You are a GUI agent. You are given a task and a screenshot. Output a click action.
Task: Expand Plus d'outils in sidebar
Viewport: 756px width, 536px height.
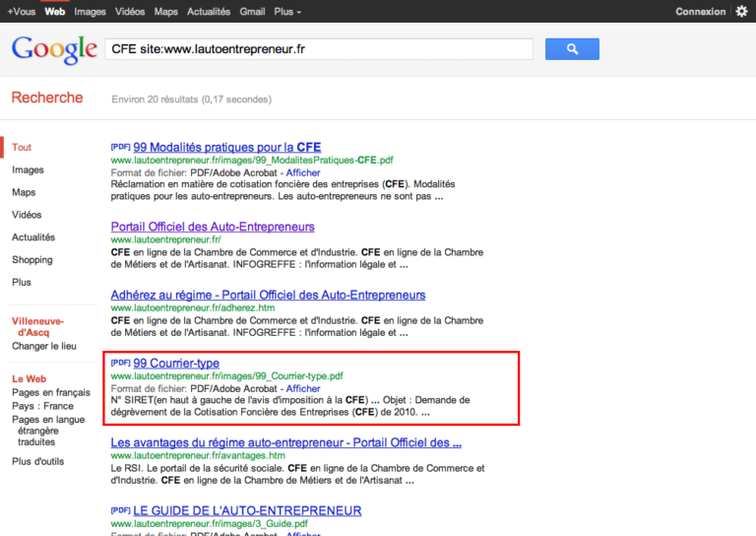[38, 461]
